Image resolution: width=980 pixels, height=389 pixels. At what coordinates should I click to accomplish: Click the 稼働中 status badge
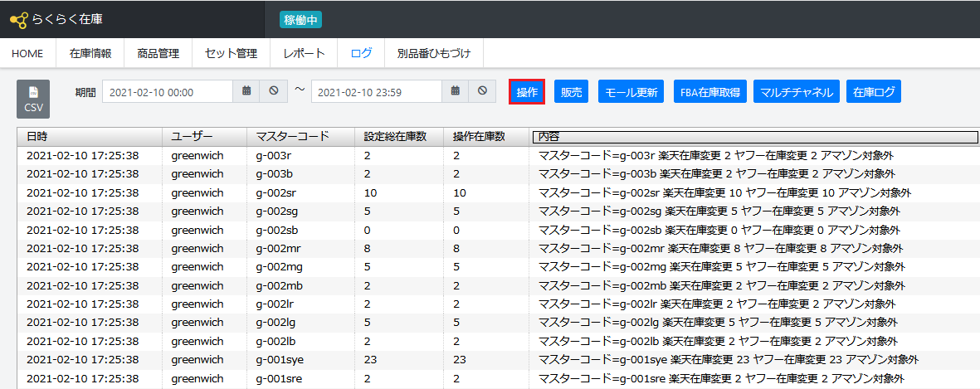(x=300, y=19)
